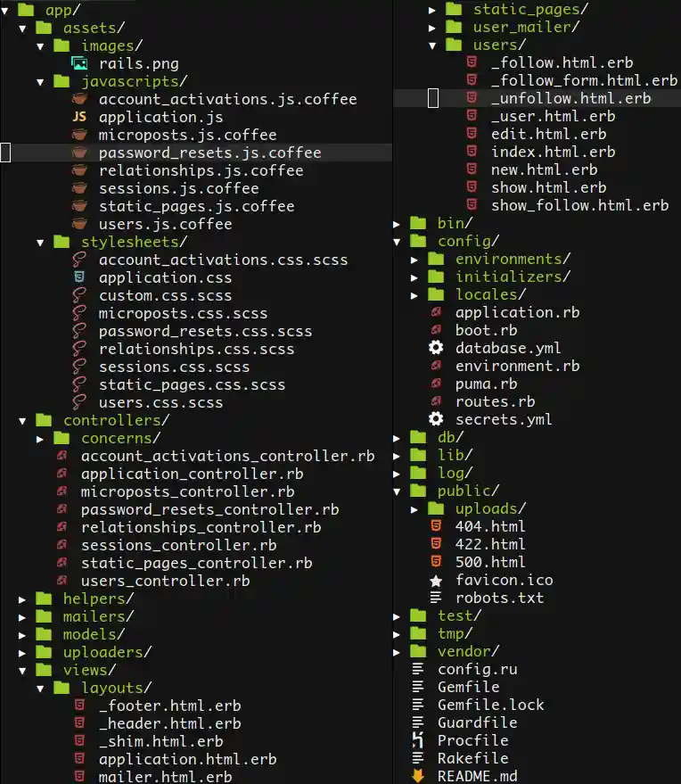
Task: Click the Heroku icon beside Procfile
Action: pos(418,740)
